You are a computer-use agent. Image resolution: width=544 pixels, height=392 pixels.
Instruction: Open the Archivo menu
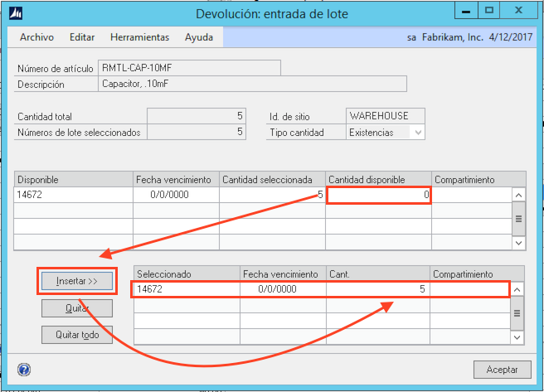pyautogui.click(x=36, y=37)
